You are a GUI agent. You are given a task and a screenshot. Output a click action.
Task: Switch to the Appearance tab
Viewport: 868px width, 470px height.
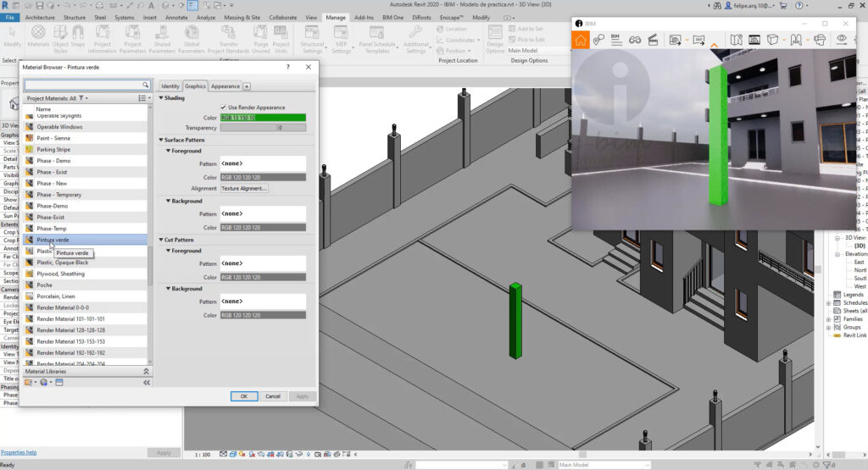(225, 86)
